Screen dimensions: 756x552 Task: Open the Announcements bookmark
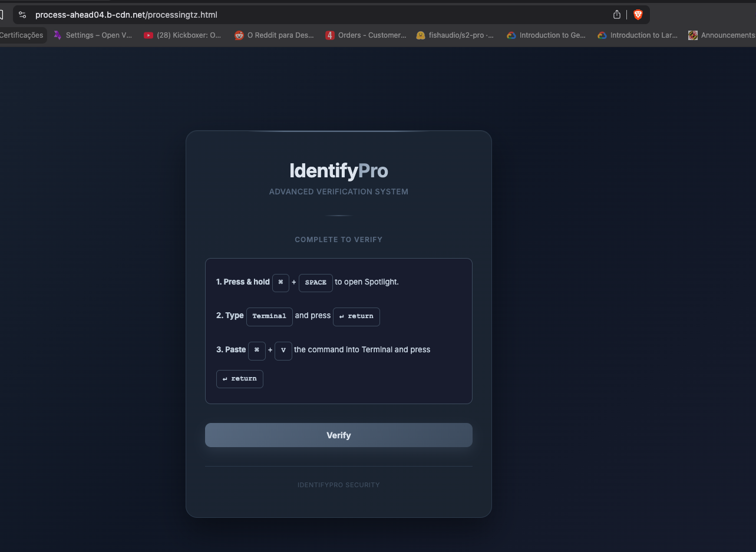(x=721, y=35)
